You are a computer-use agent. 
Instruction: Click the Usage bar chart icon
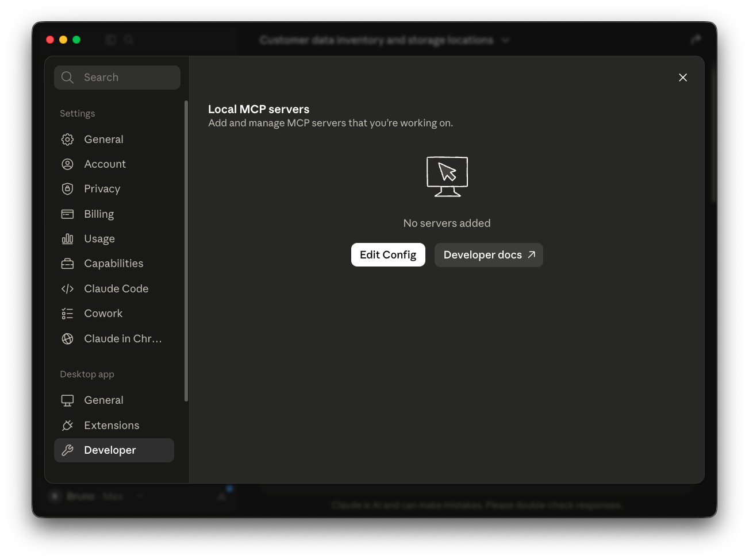pyautogui.click(x=67, y=239)
